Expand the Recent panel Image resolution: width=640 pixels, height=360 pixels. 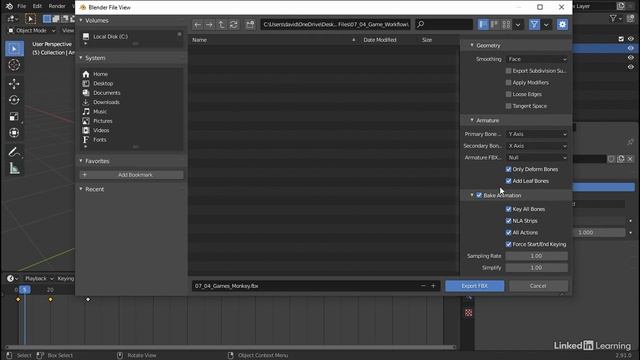tap(81, 189)
